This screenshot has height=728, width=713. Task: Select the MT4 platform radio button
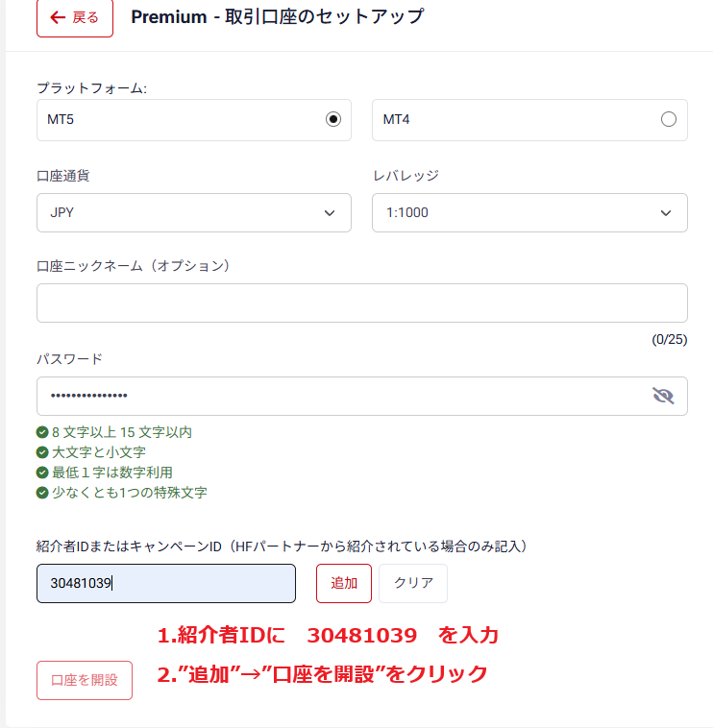[669, 120]
